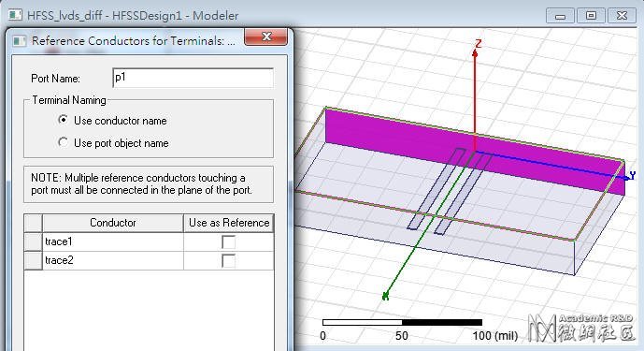Click the Reference Conductors dialog title icon
The width and height of the screenshot is (644, 351).
point(20,41)
